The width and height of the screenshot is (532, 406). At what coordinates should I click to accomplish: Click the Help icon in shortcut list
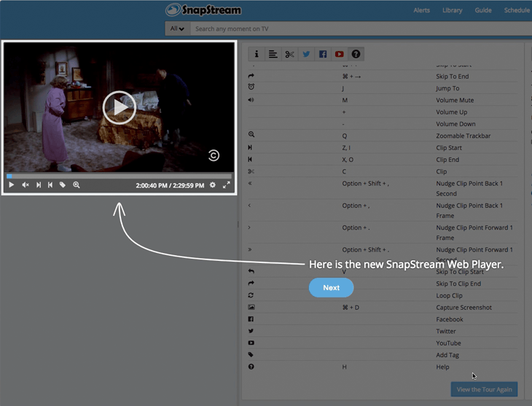click(x=251, y=367)
